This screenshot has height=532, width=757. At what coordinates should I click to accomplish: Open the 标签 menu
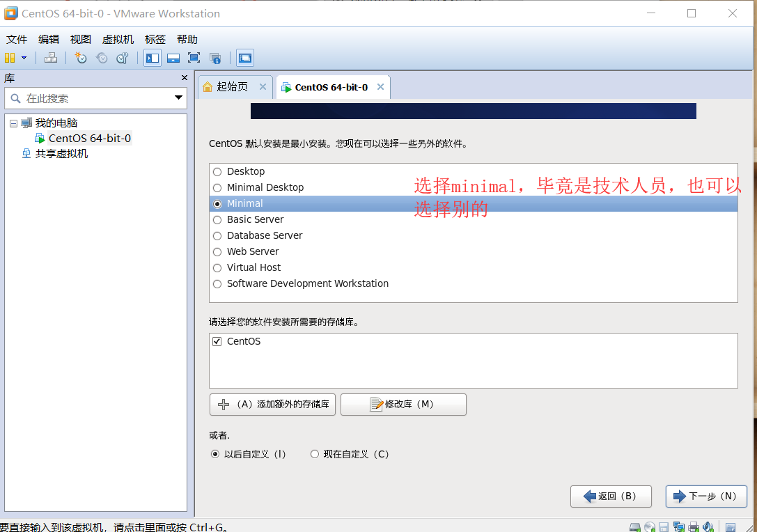(x=155, y=40)
